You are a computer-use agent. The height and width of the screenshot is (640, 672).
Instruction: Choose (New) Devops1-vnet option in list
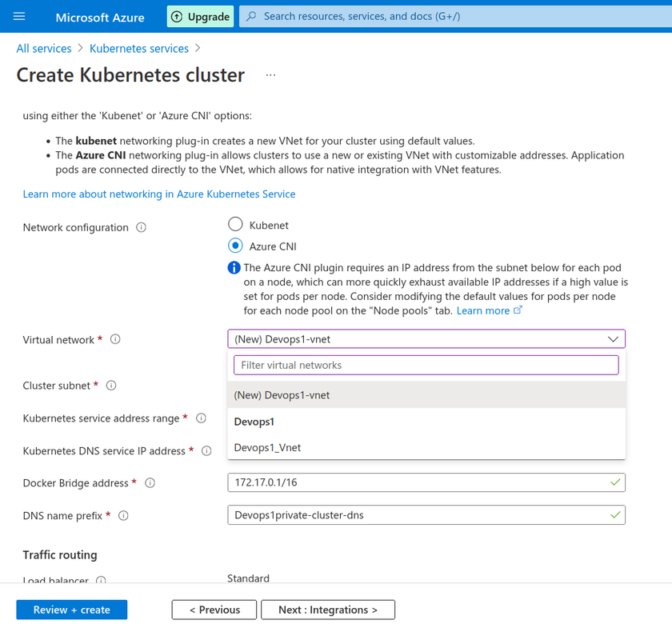(282, 395)
